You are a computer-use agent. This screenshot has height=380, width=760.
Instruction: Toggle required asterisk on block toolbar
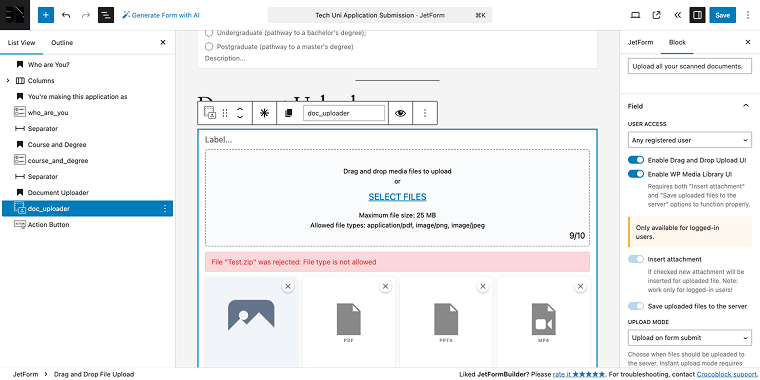pos(264,113)
